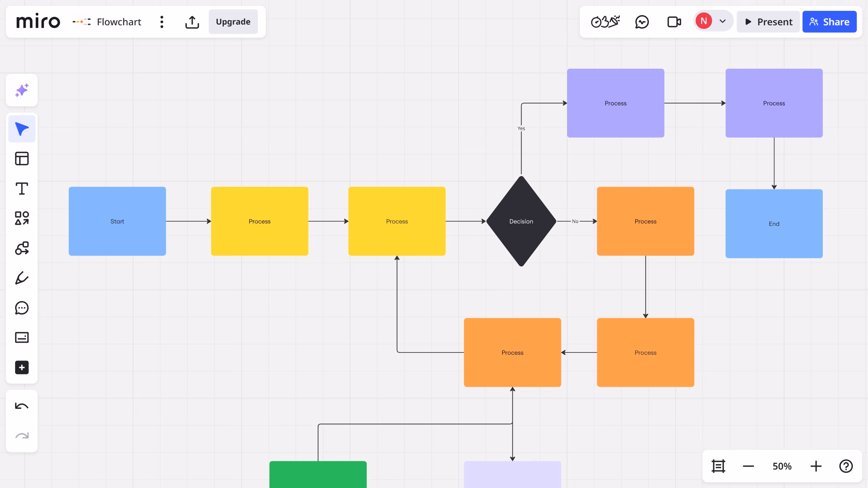Open the frames panel icon
Screen dimensions: 868x488
(x=718, y=466)
